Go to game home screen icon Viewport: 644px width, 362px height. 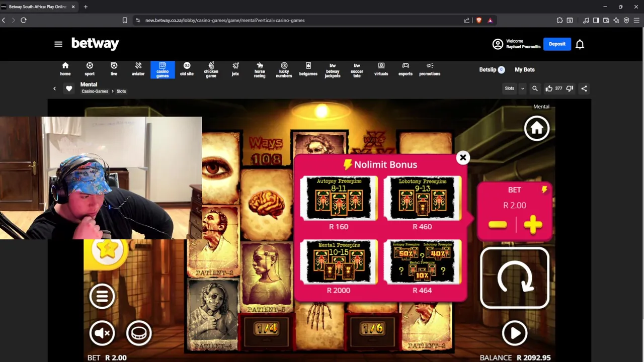537,128
